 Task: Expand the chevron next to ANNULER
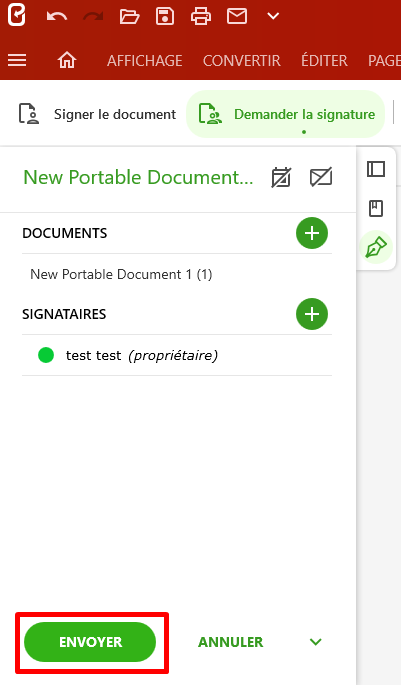[315, 642]
